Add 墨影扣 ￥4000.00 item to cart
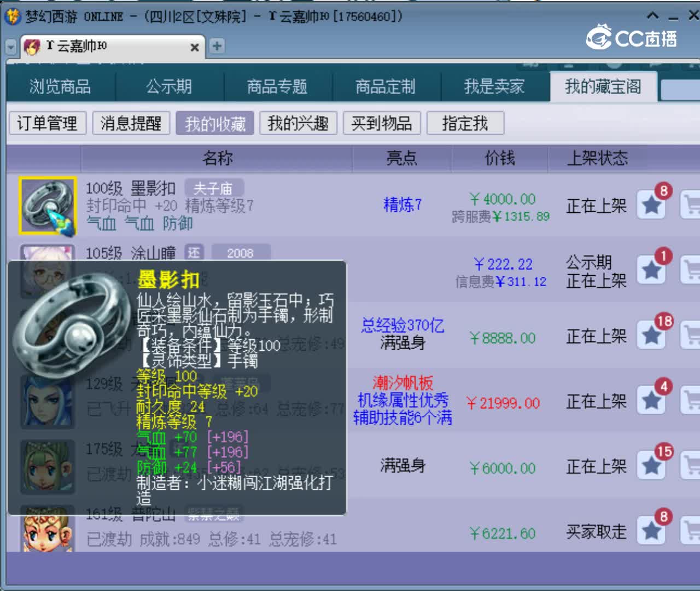 point(690,206)
